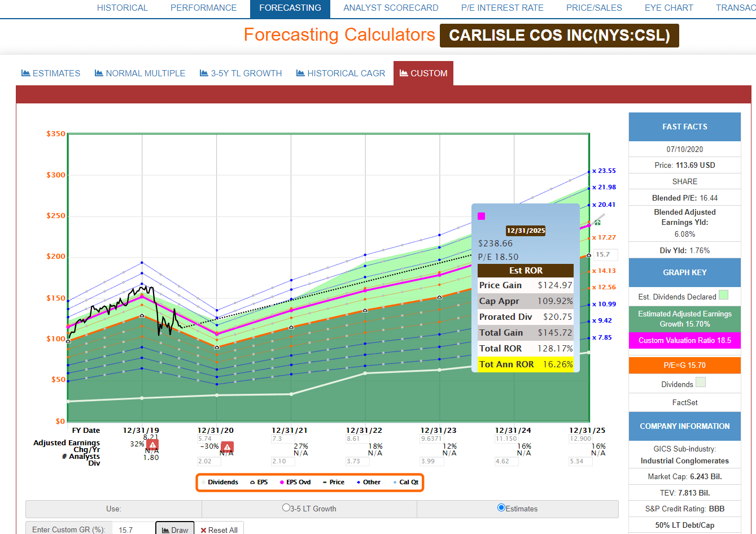The height and width of the screenshot is (534, 756).
Task: Click the warning icon under 12/31/20
Action: pyautogui.click(x=227, y=447)
